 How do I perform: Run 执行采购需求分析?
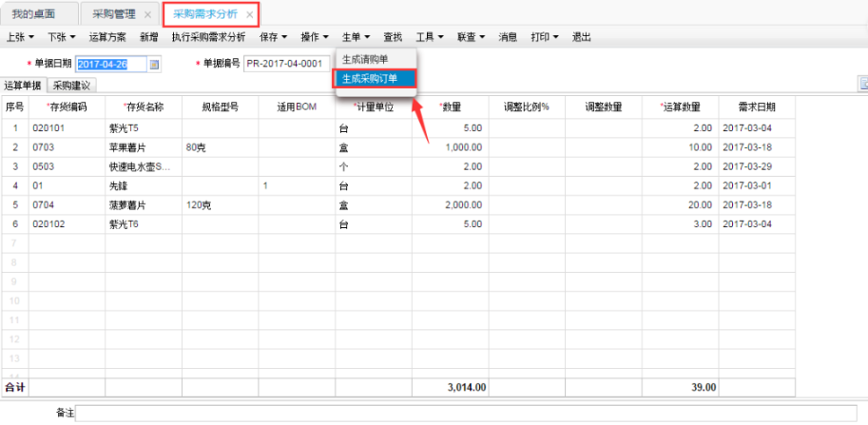(x=209, y=37)
